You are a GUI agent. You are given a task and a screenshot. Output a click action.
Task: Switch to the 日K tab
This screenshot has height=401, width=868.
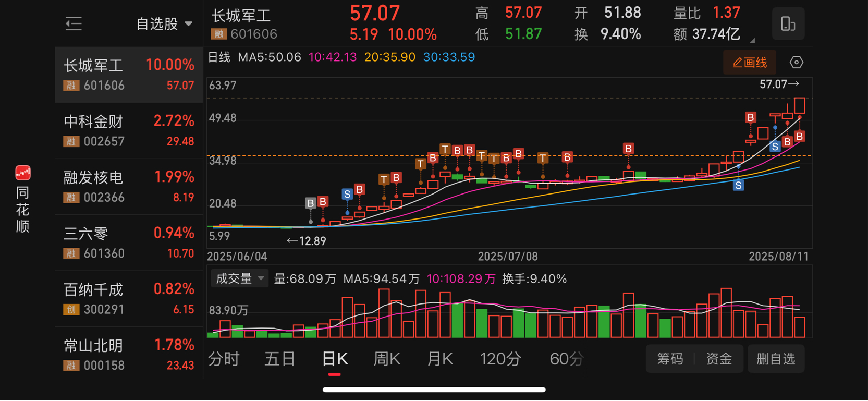tap(335, 359)
